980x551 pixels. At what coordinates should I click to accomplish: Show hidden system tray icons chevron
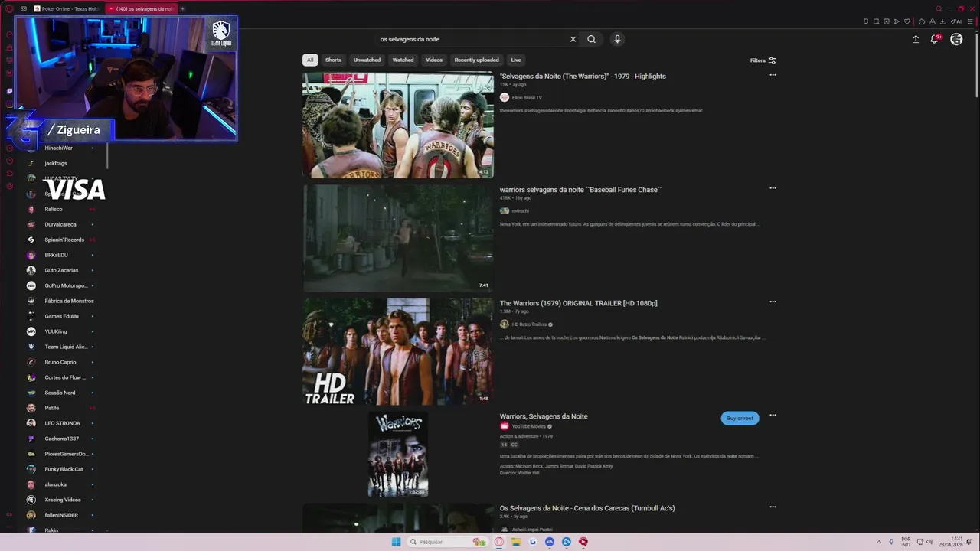click(x=879, y=542)
